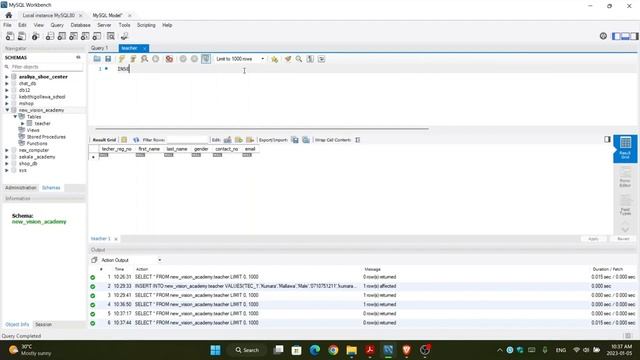Switch to the Query 1 tab
This screenshot has height=360, width=640.
100,48
